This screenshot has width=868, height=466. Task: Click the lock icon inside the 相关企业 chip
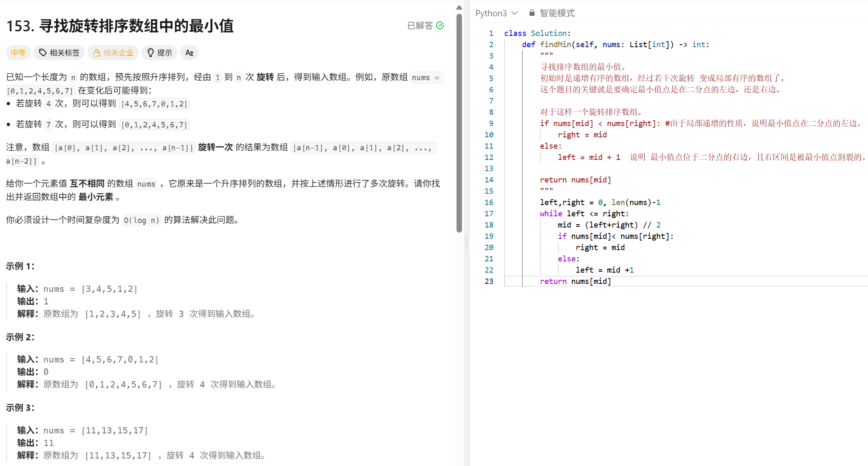point(96,53)
